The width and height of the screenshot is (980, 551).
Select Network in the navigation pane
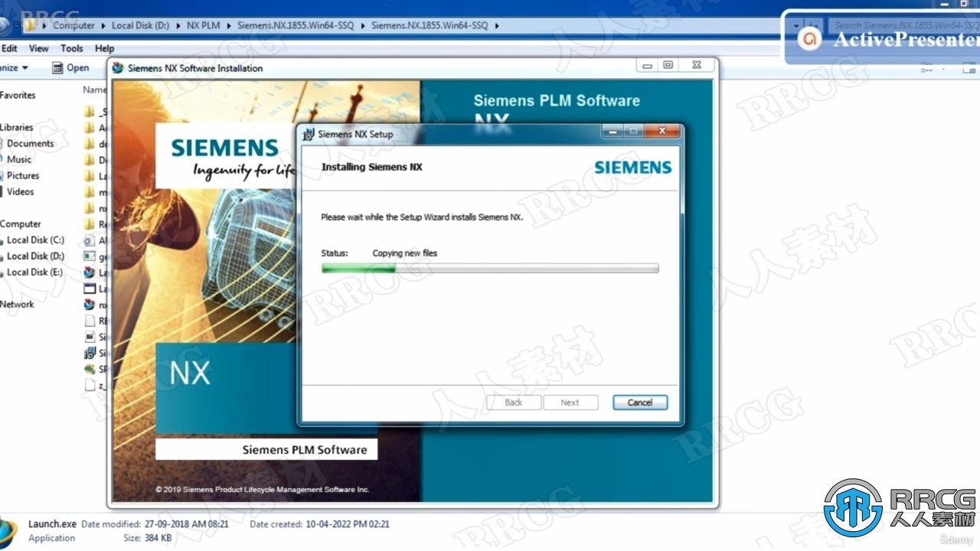[17, 305]
